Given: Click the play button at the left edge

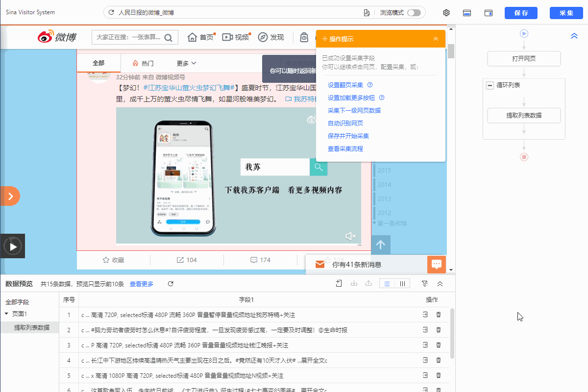Looking at the screenshot, I should click(13, 246).
